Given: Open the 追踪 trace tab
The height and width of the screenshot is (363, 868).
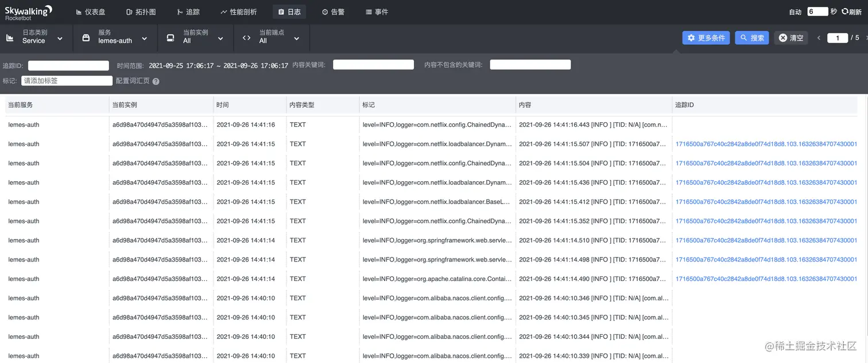Looking at the screenshot, I should (188, 12).
